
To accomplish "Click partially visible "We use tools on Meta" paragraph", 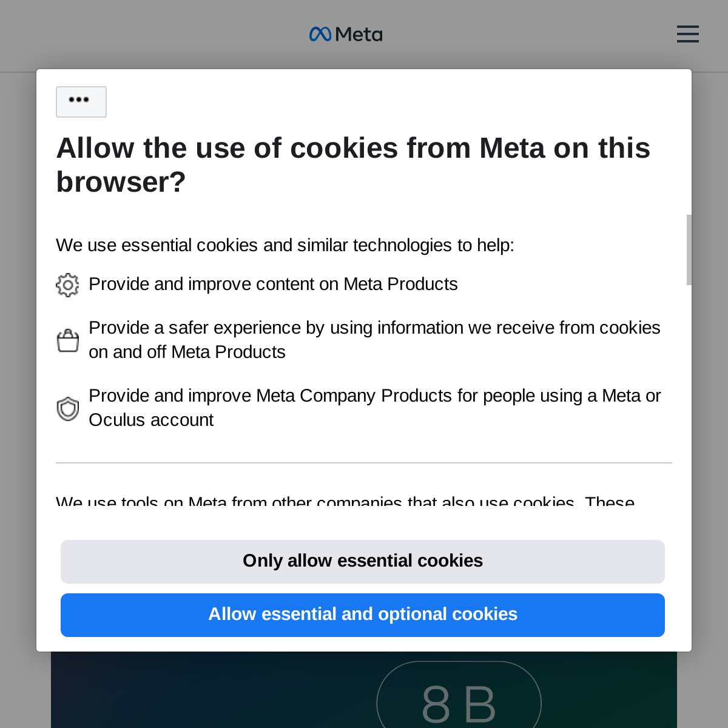I will (x=345, y=502).
